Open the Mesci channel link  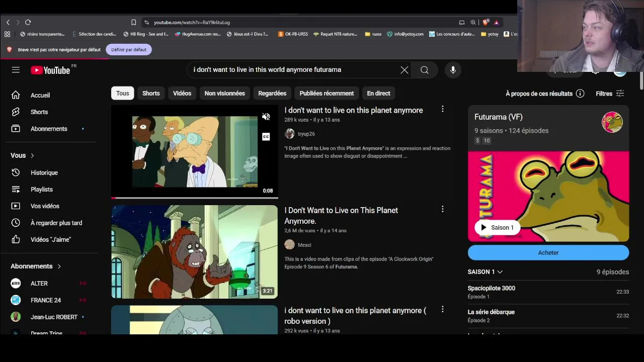pyautogui.click(x=304, y=245)
